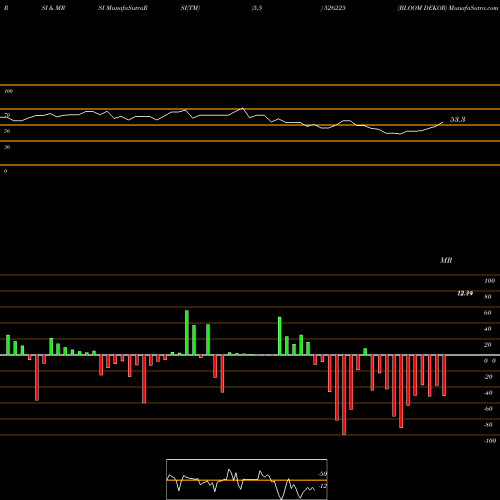Open the small overview chart thumbnail
Screen dimensions: 500x500
[247, 479]
